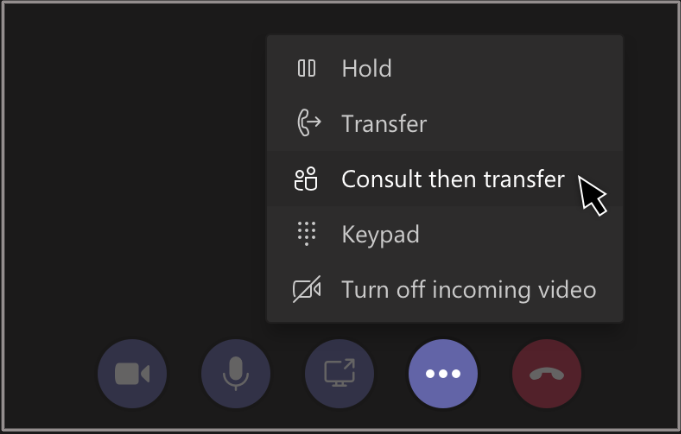Click the pause icon beside Hold
Image resolution: width=681 pixels, height=434 pixels.
click(306, 69)
